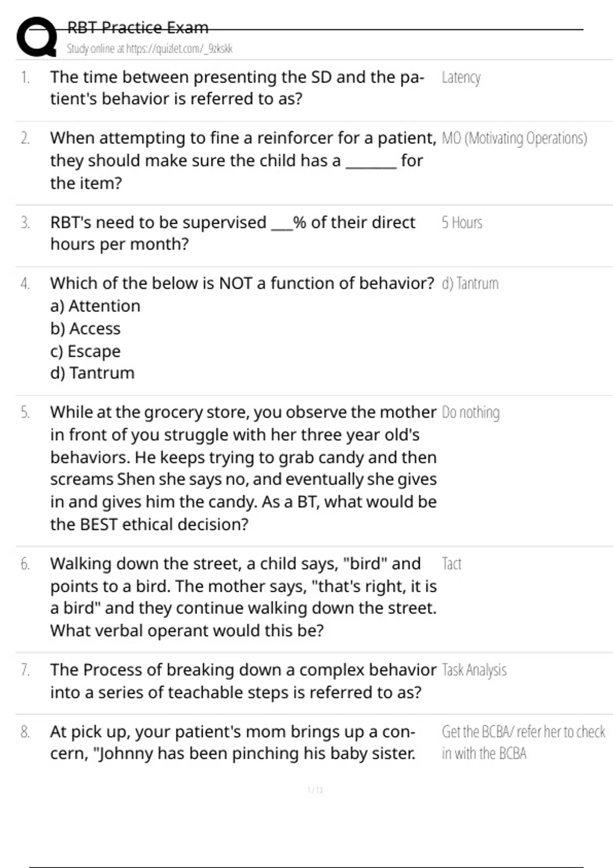
Task: Select option c) Escape
Action: [x=85, y=351]
